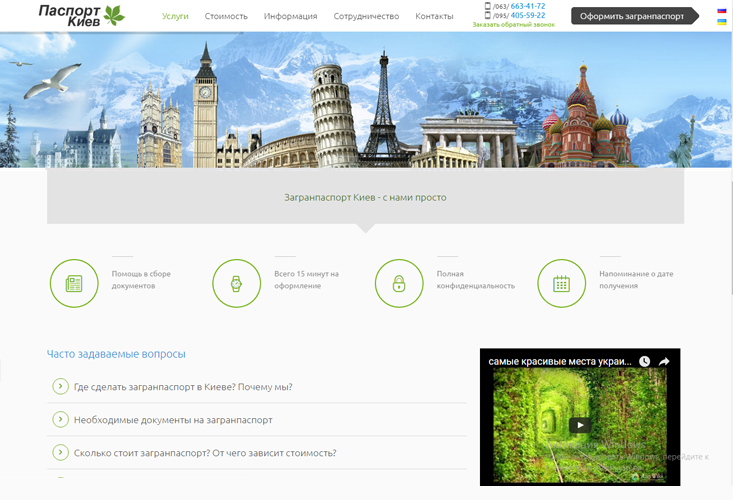Open the Информация menu item

pos(290,16)
